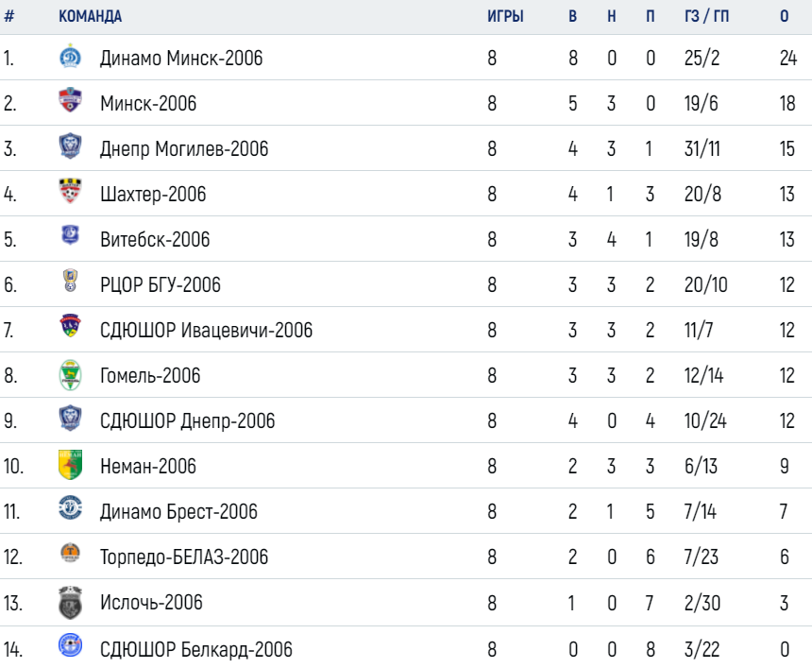Image resolution: width=812 pixels, height=668 pixels.
Task: Open the СДЮШОР Ивацевичи-2006 team page
Action: pos(206,330)
